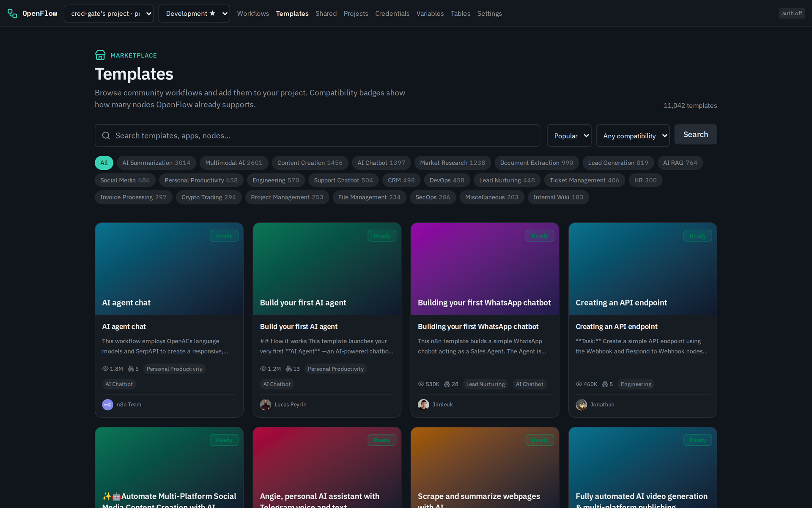This screenshot has width=812, height=508.
Task: Navigate to Credentials
Action: [392, 14]
